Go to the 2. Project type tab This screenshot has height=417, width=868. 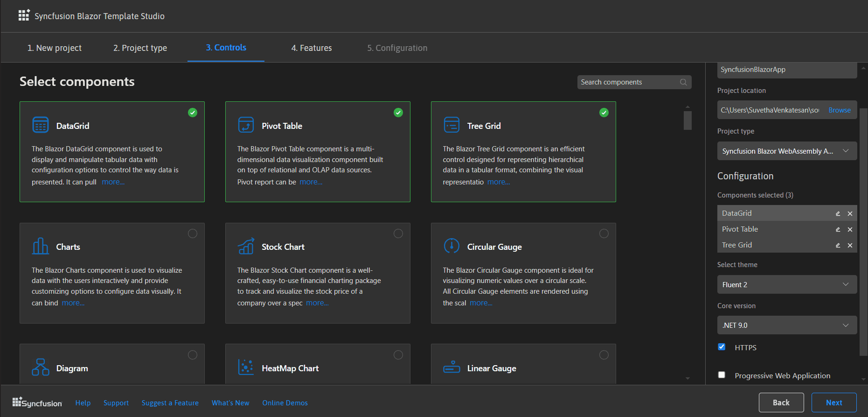click(x=140, y=48)
